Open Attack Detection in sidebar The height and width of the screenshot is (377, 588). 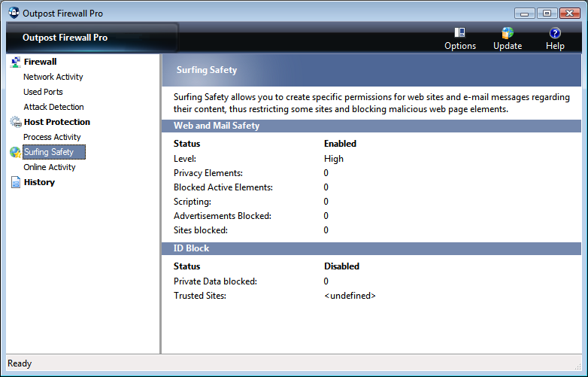coord(53,107)
